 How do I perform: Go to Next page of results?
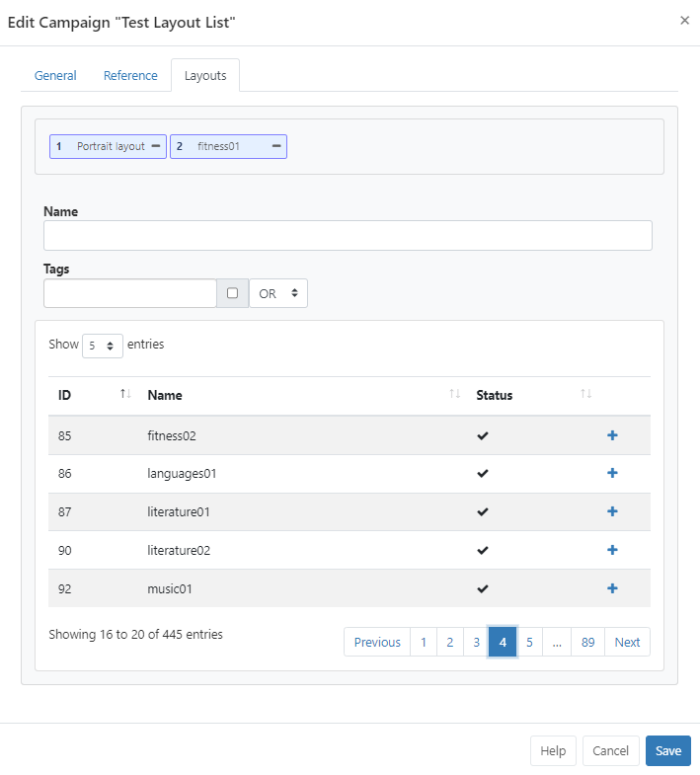click(627, 642)
